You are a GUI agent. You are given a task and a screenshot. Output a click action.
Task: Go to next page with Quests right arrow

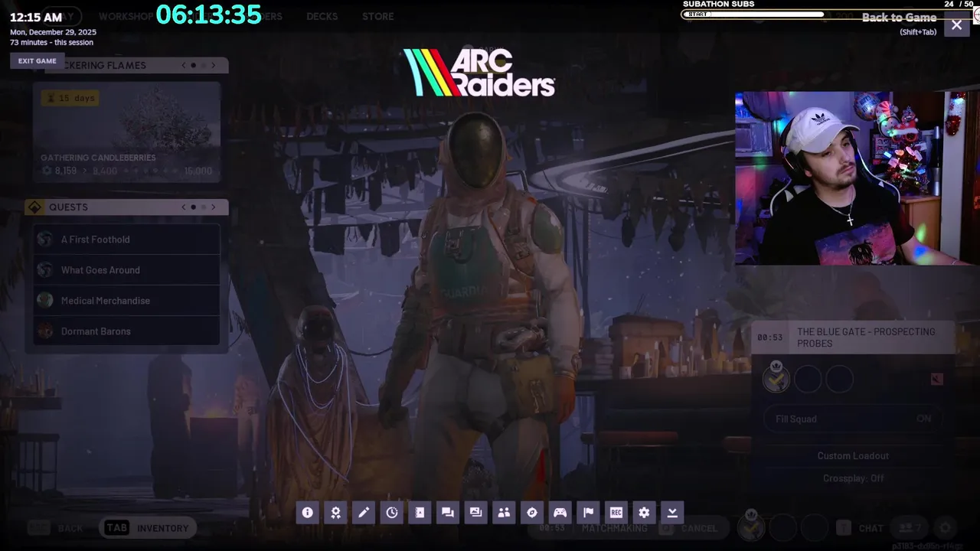213,207
